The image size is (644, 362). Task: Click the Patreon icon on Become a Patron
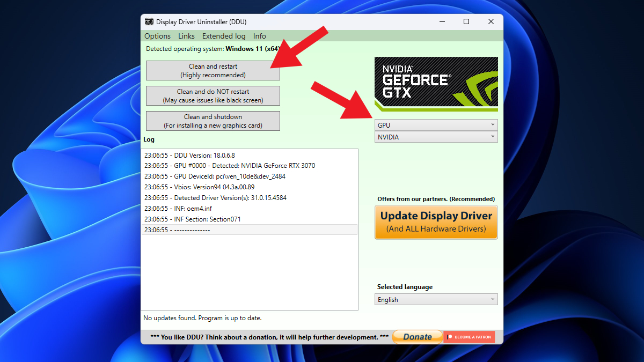[x=449, y=337]
